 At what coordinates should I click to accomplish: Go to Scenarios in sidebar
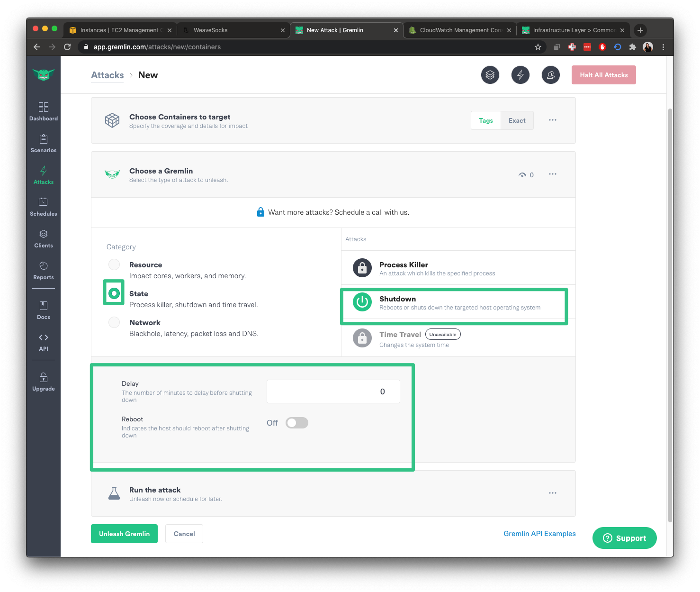(44, 143)
